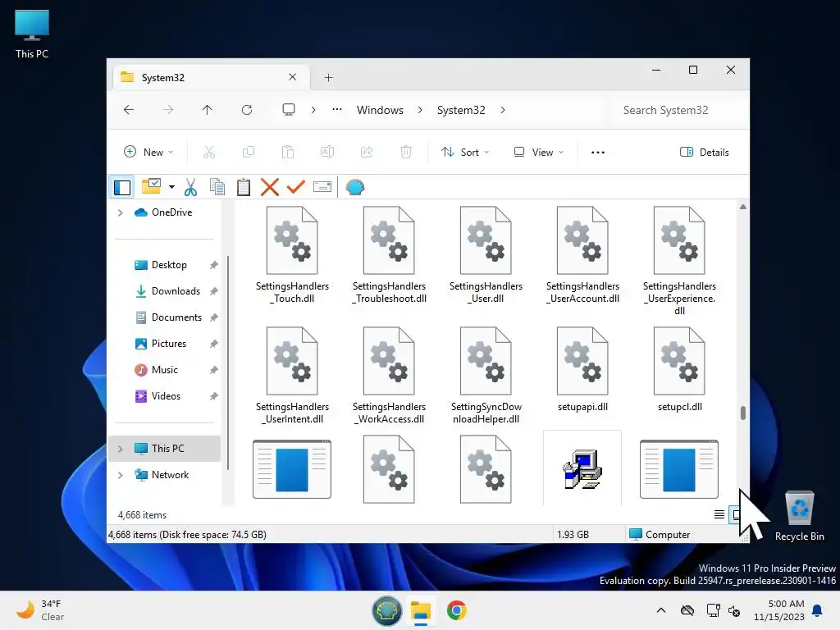The image size is (840, 630).
Task: Click scroll up arrow of file list
Action: 743,207
